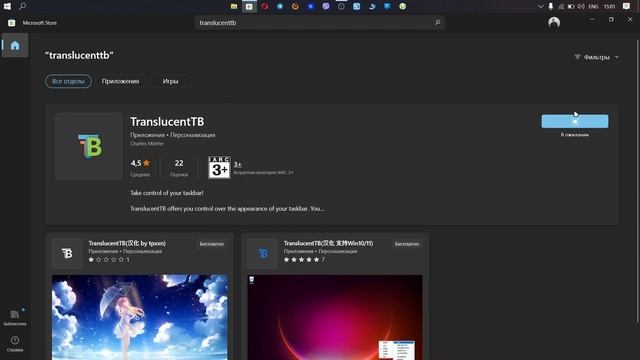Click the five-star rating of the Win10/11 app

(x=301, y=259)
